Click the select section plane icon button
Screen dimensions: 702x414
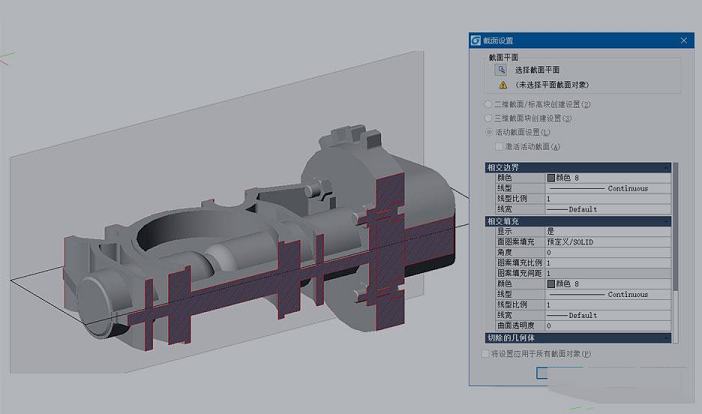coord(501,70)
